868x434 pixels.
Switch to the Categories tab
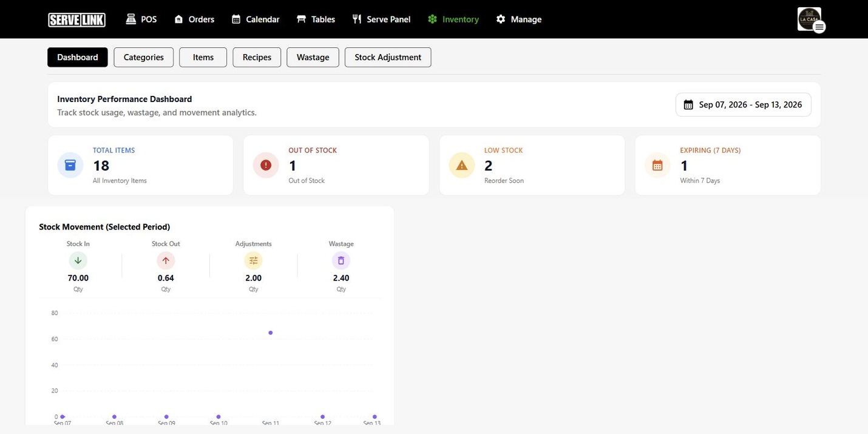(x=144, y=57)
